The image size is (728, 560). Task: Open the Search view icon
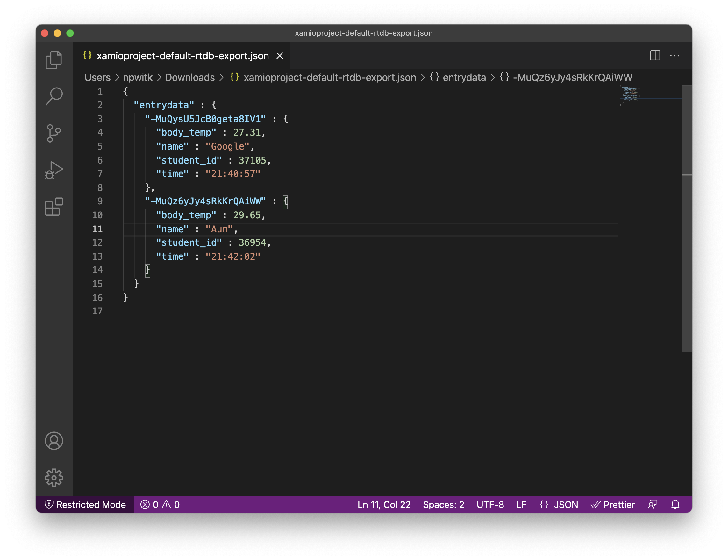coord(54,97)
